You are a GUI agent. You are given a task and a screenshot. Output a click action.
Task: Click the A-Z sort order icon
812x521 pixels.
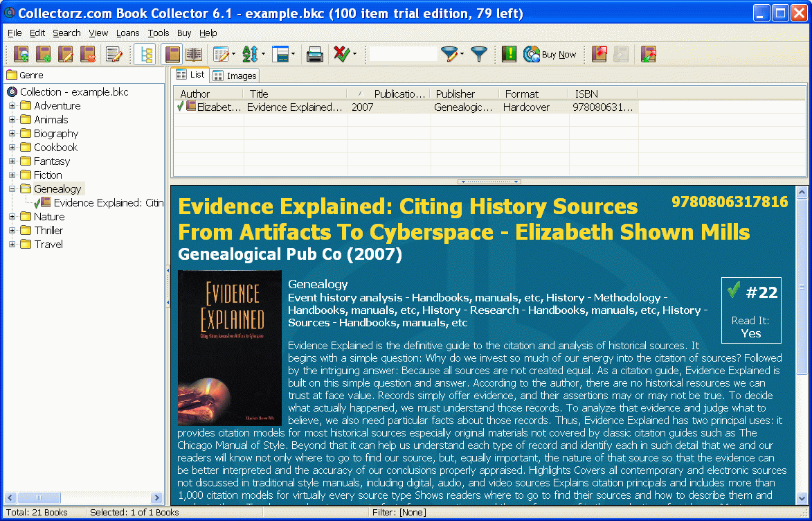tap(251, 55)
